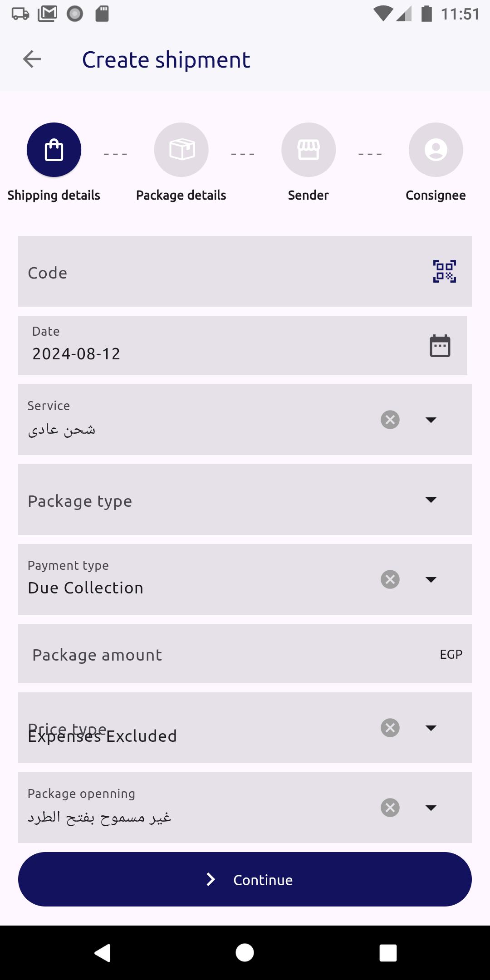The height and width of the screenshot is (980, 490).
Task: Select the Sender step store icon
Action: tap(309, 150)
